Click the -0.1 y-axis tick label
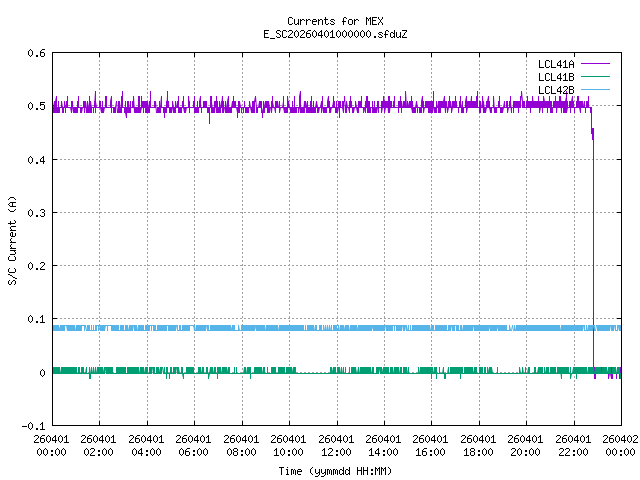 coord(32,427)
